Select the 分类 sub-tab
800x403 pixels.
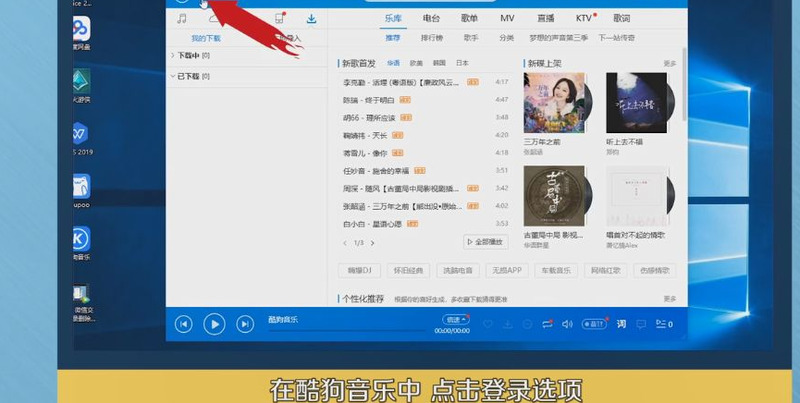click(507, 38)
